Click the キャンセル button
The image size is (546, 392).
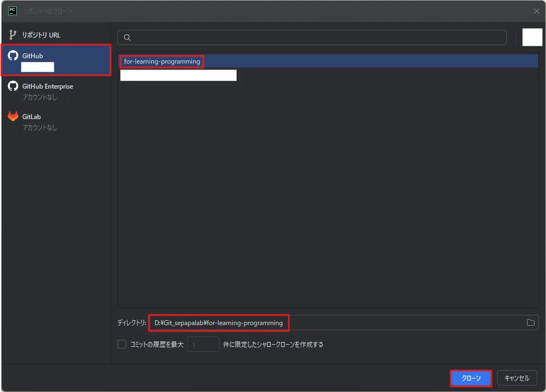517,378
